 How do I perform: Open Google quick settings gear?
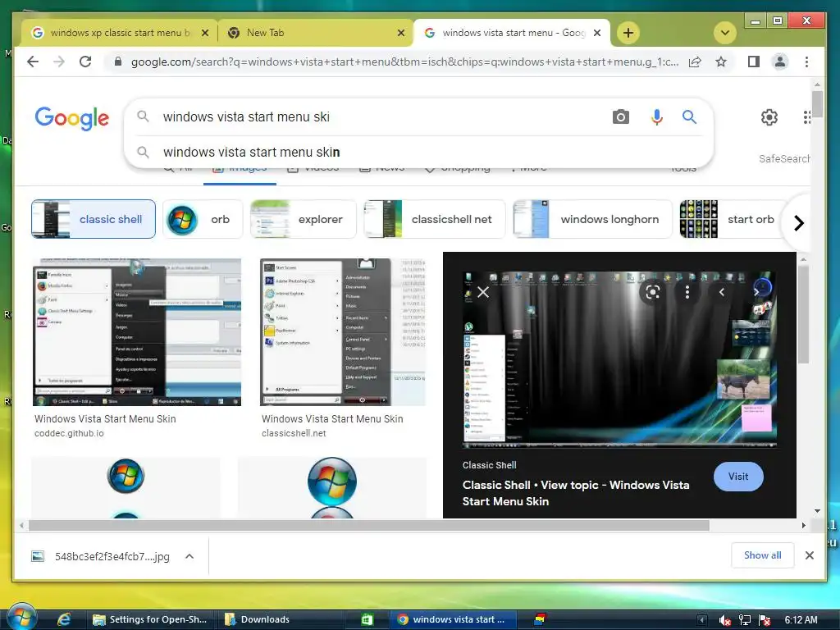point(769,116)
